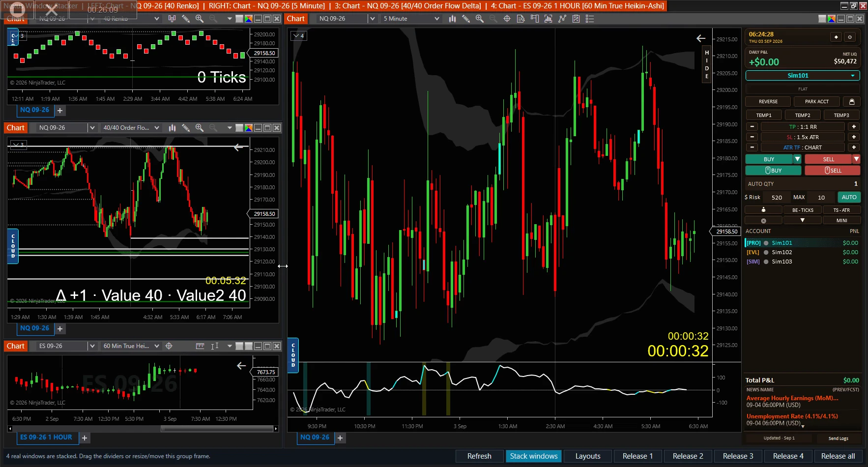Open Properties list icon in 5 Minute chart

point(590,19)
